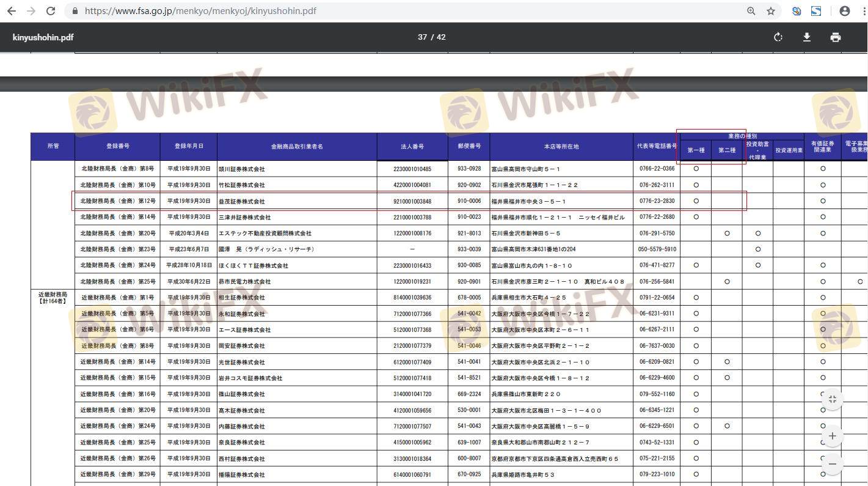
Task: Select エース証券株式会社 company name
Action: tap(242, 330)
